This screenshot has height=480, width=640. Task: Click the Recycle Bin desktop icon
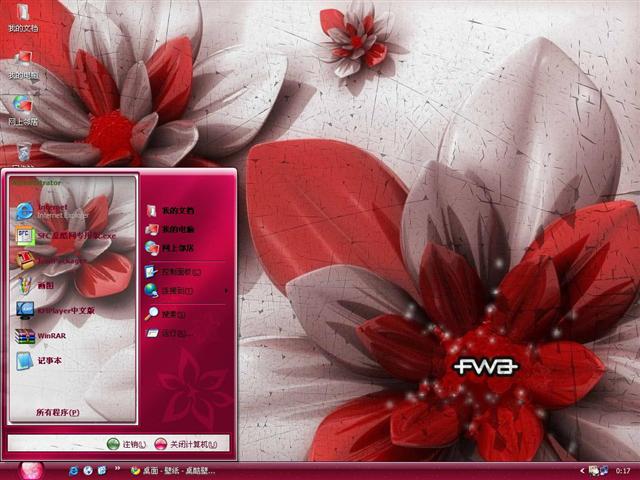click(x=22, y=152)
